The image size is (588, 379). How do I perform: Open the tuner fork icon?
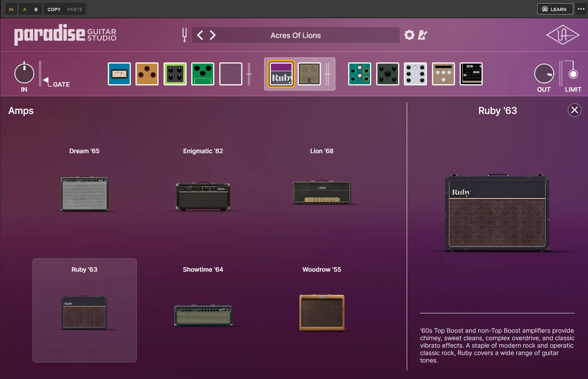[x=185, y=35]
